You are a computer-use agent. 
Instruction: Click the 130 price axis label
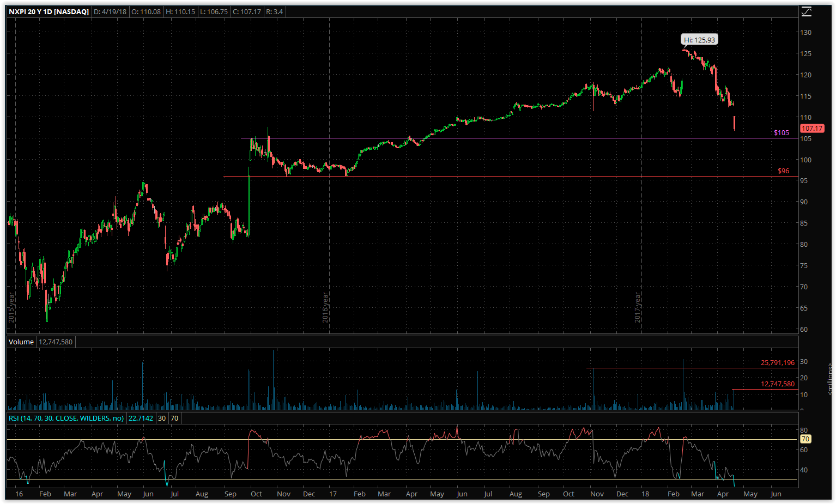(x=805, y=32)
